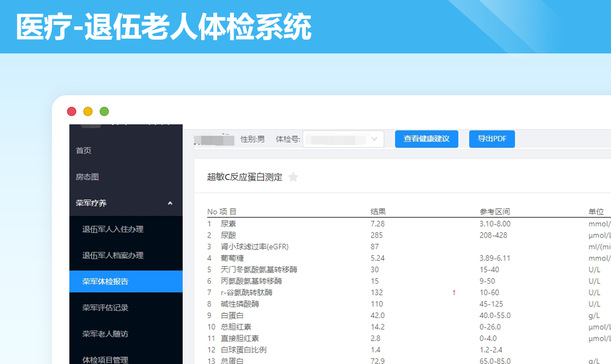Click the 性别:男 label

[253, 139]
